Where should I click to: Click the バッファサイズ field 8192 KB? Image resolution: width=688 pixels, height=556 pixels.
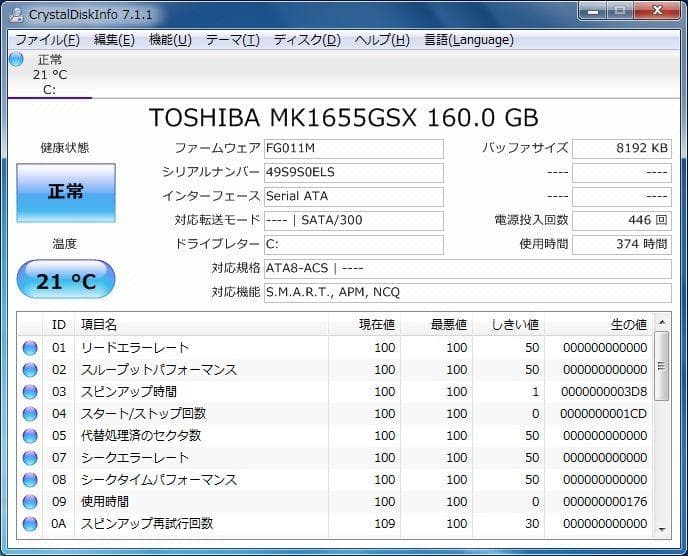[x=622, y=148]
